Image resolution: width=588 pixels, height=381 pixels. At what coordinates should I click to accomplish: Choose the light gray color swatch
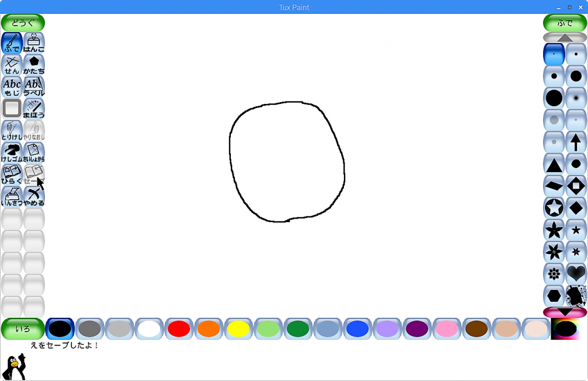119,329
